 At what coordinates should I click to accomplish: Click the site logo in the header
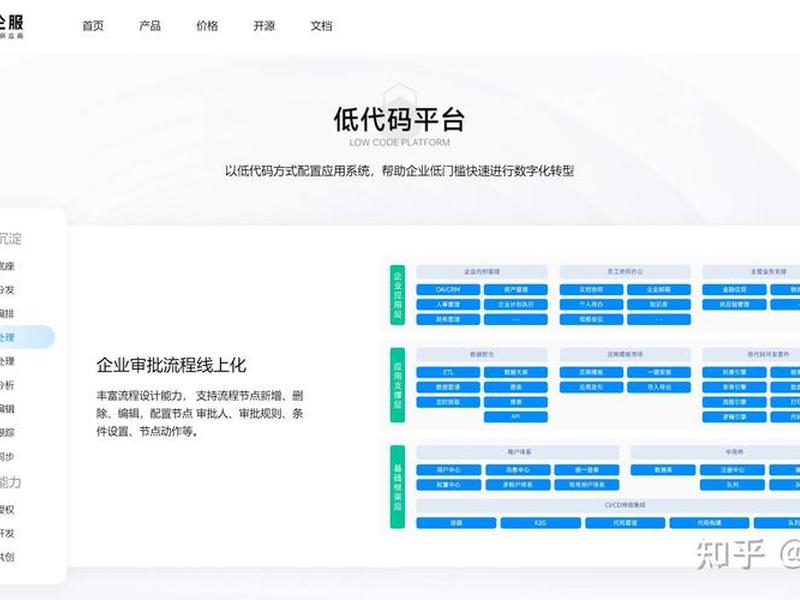[11, 27]
